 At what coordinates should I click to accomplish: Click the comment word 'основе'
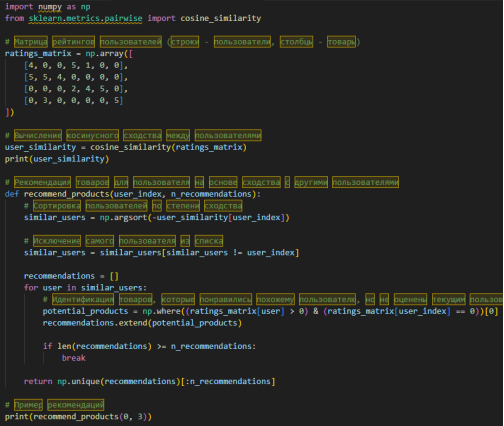tap(223, 182)
